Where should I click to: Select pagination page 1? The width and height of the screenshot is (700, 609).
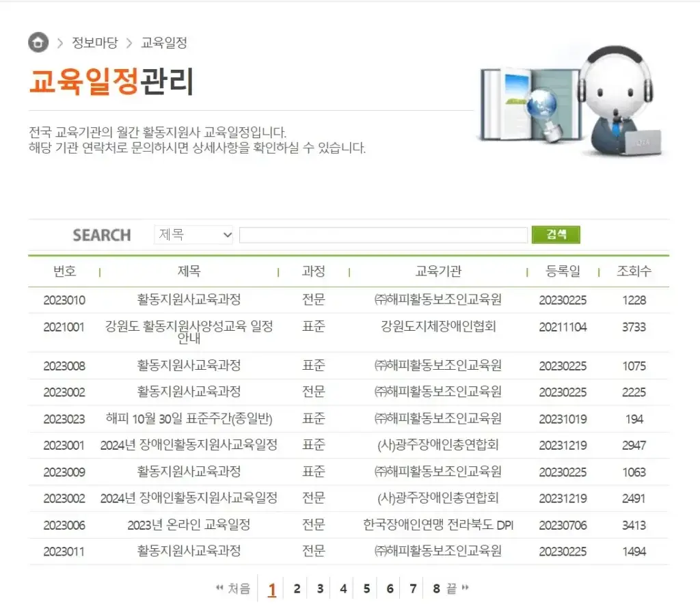coord(272,590)
